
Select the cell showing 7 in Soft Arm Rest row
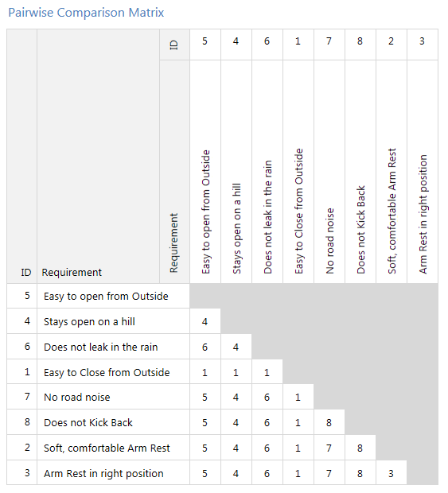[329, 448]
